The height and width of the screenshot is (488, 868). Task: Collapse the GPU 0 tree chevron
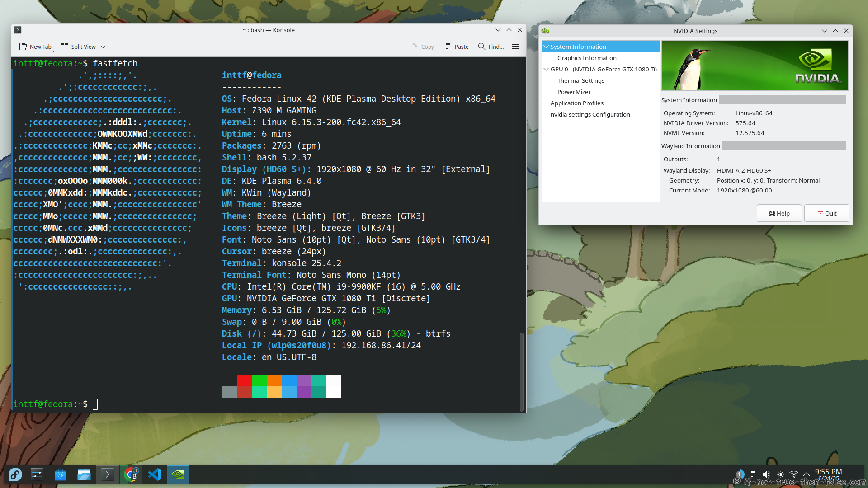click(546, 69)
